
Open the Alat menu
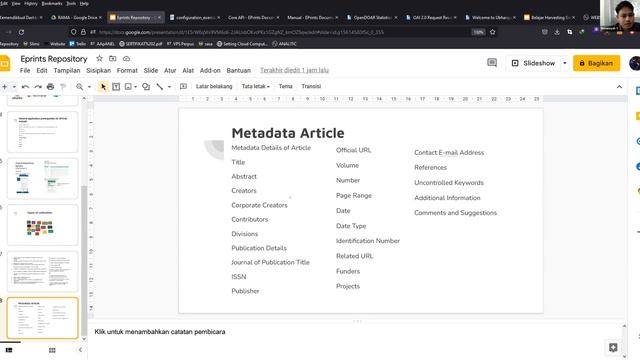[x=188, y=71]
